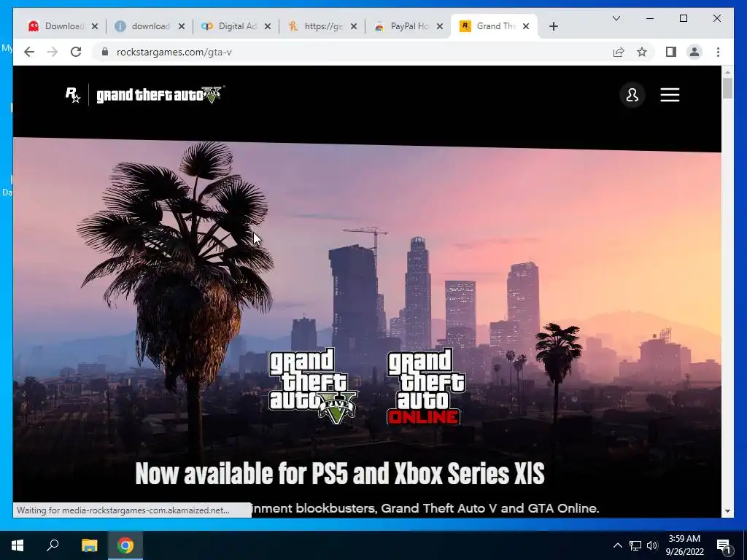Screen dimensions: 747x560
Task: Click the 'Now available for PS5 and Xbox Series X|S' heading
Action: [x=340, y=473]
